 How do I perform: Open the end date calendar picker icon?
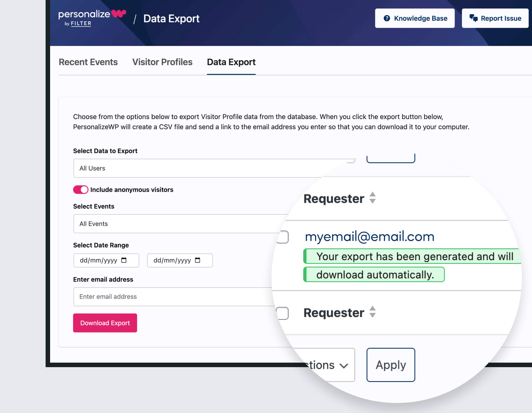click(198, 260)
